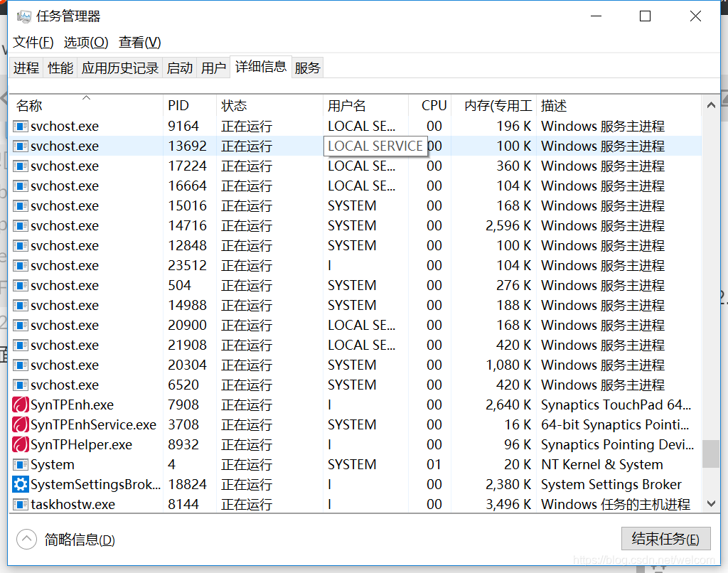Click icon of svchost.exe PID 12848
Image resolution: width=728 pixels, height=573 pixels.
(x=21, y=246)
